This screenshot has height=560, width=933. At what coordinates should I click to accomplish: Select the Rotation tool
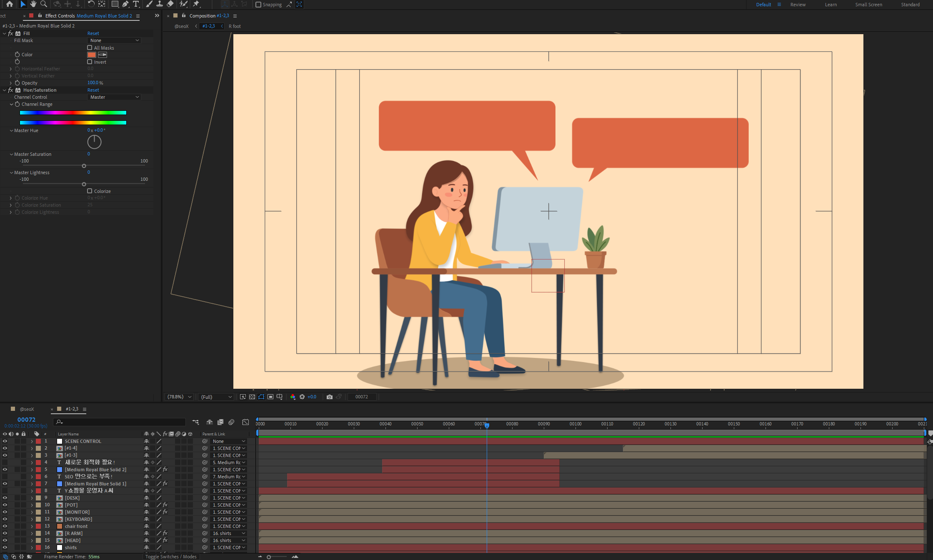pyautogui.click(x=91, y=4)
